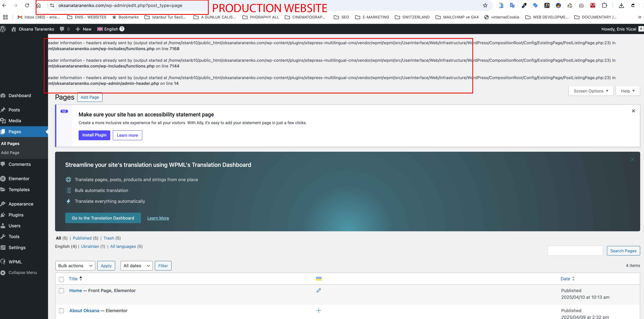The image size is (644, 319).
Task: Apply the selected bulk action
Action: (x=106, y=266)
